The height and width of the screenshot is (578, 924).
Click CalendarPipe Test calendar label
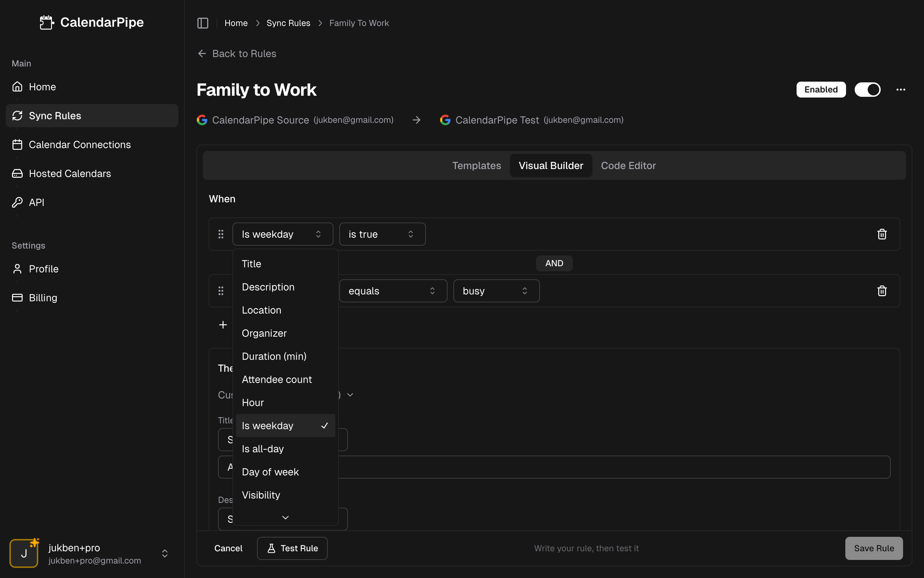point(497,120)
